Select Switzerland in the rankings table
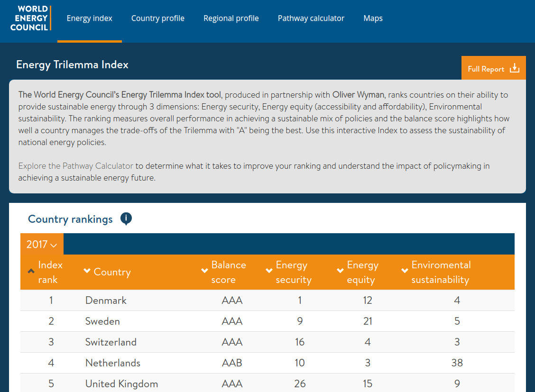This screenshot has width=535, height=392. (x=111, y=342)
